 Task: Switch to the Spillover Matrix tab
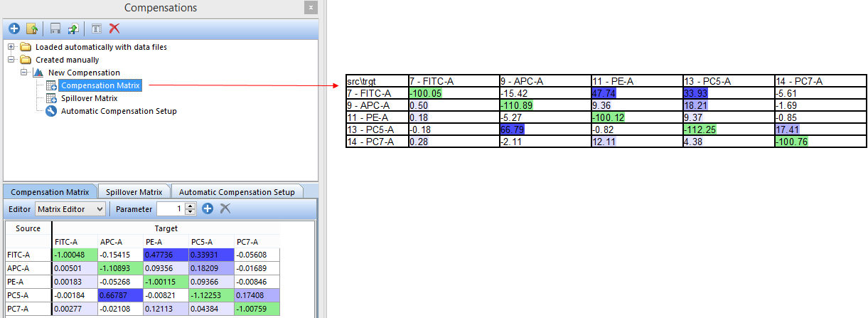click(134, 191)
